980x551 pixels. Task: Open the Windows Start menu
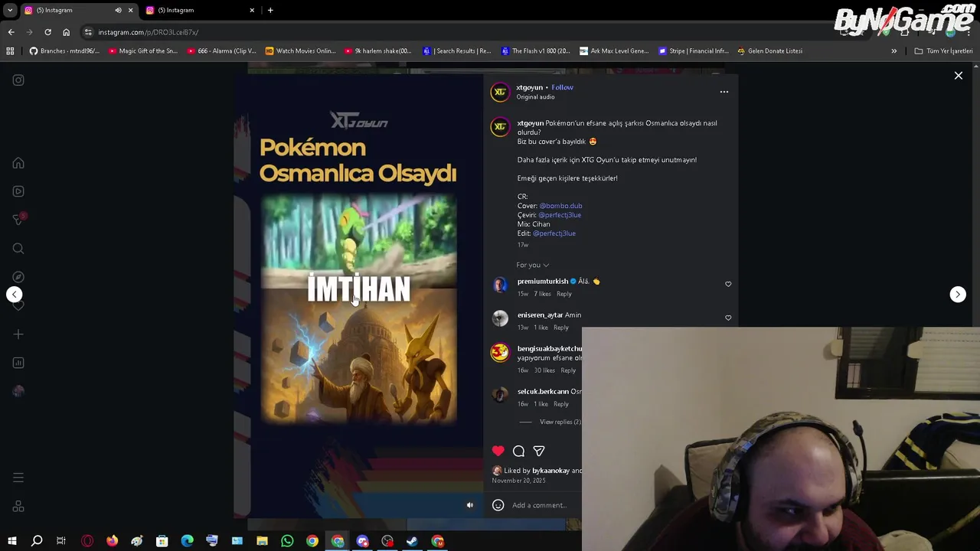tap(12, 541)
